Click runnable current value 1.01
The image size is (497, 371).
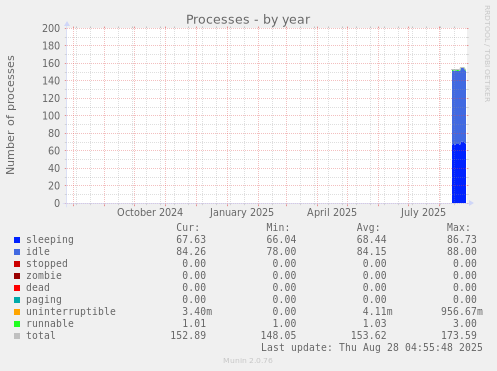tap(194, 323)
